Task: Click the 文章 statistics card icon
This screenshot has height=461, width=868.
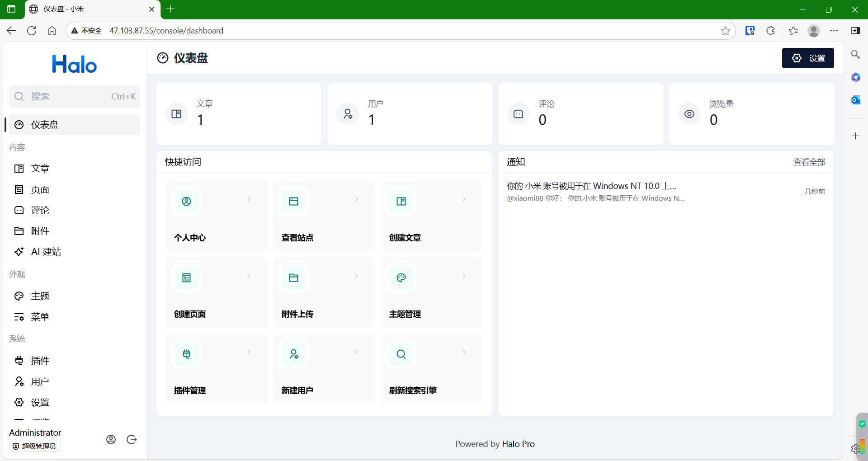Action: tap(176, 114)
